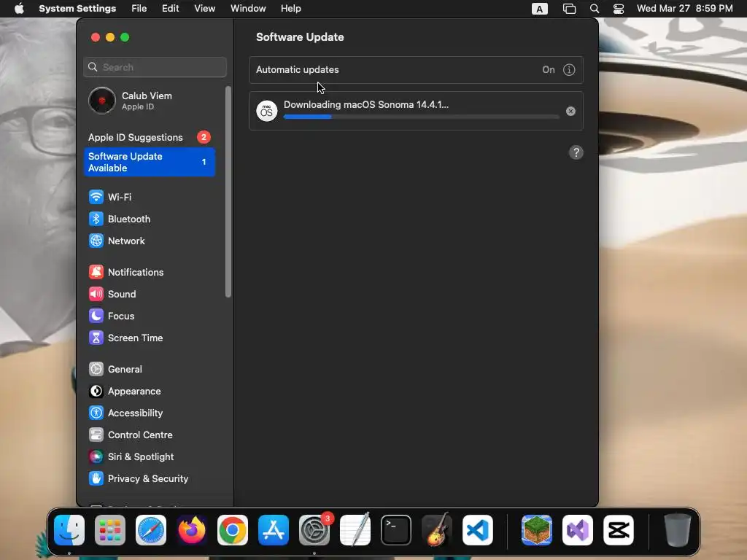Launch Minecraft from the Dock
This screenshot has height=560, width=747.
tap(537, 530)
